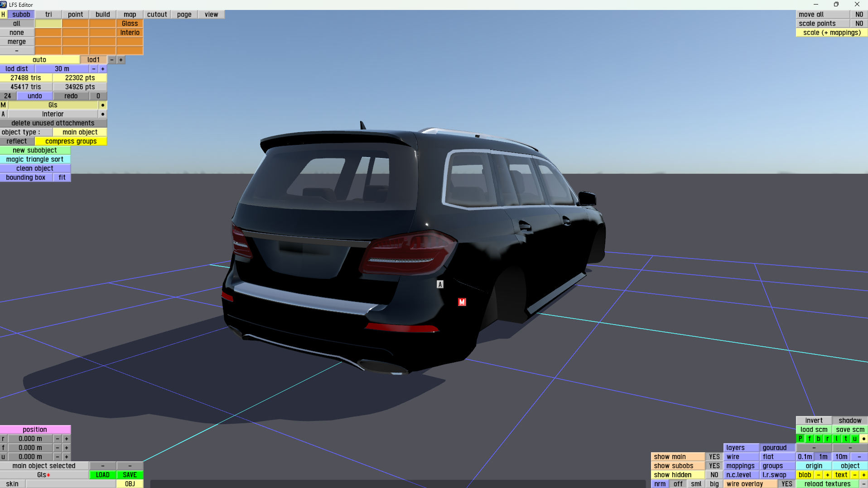This screenshot has width=868, height=488.
Task: Go to previous lod with minus
Action: [x=112, y=60]
